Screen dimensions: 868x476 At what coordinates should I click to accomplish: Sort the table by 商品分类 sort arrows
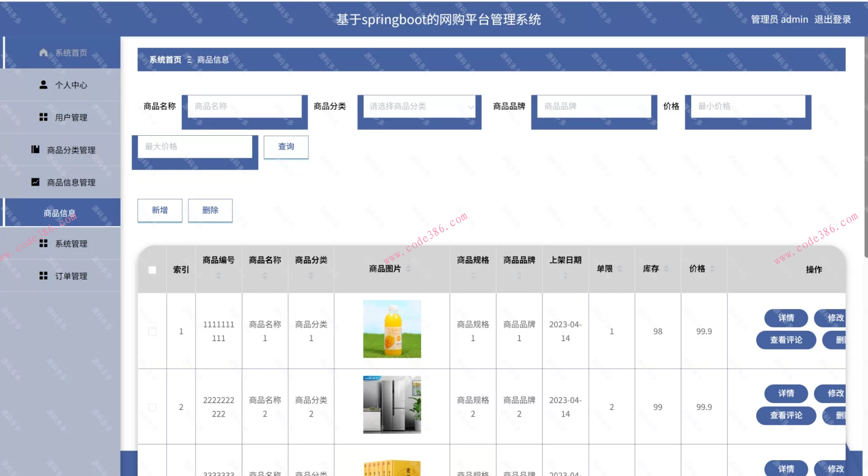tap(311, 276)
